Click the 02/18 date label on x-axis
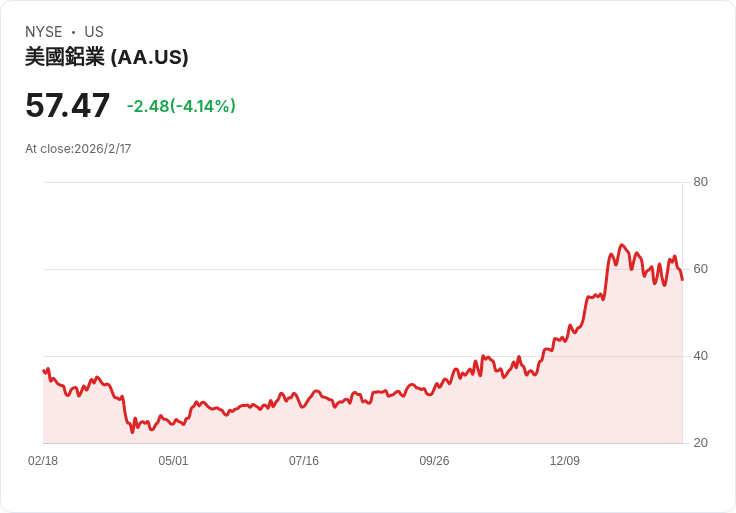 tap(43, 461)
